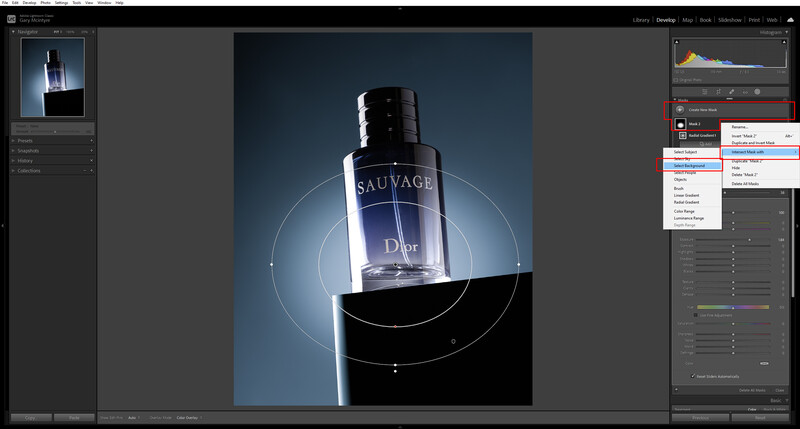Viewport: 800px width, 429px height.
Task: Click the Lightroom Classic LrC logo
Action: coord(11,19)
